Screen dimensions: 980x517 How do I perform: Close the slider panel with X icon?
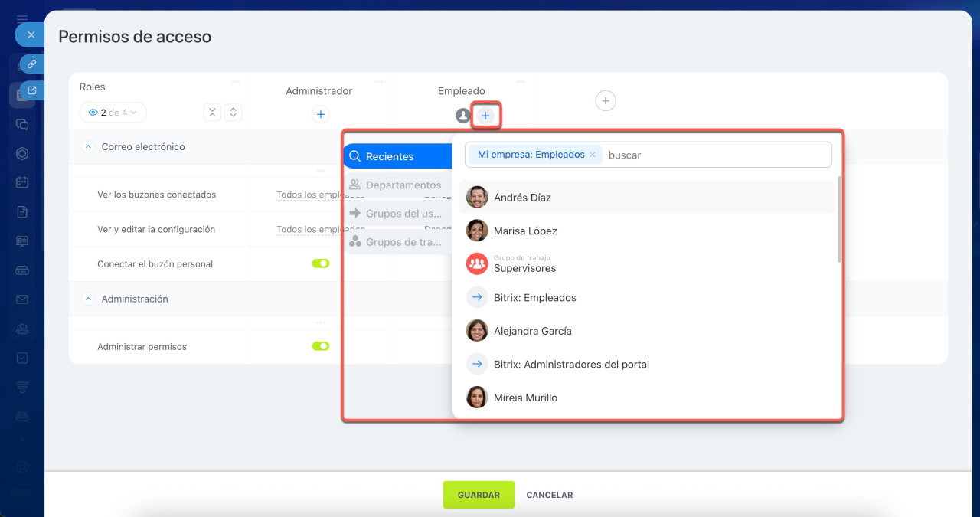31,35
